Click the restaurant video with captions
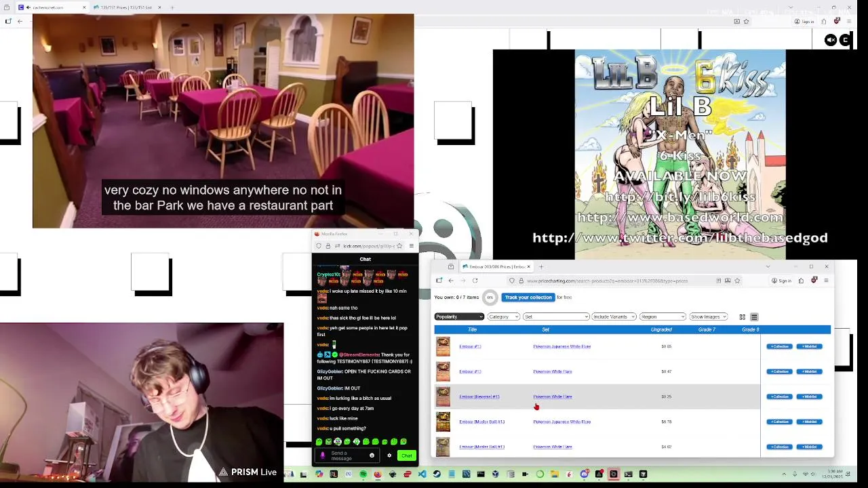The height and width of the screenshot is (488, 868). (223, 121)
